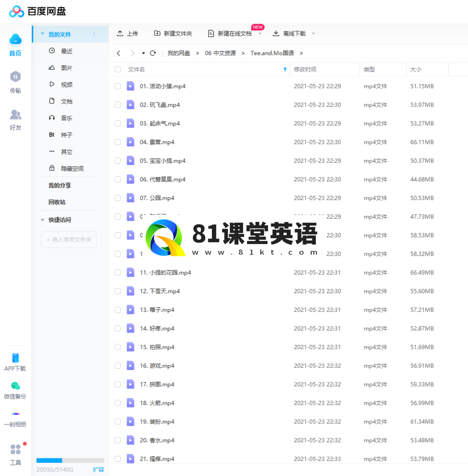The width and height of the screenshot is (468, 476).
Task: Click the 新建文件夹 folder-plus icon
Action: point(157,33)
